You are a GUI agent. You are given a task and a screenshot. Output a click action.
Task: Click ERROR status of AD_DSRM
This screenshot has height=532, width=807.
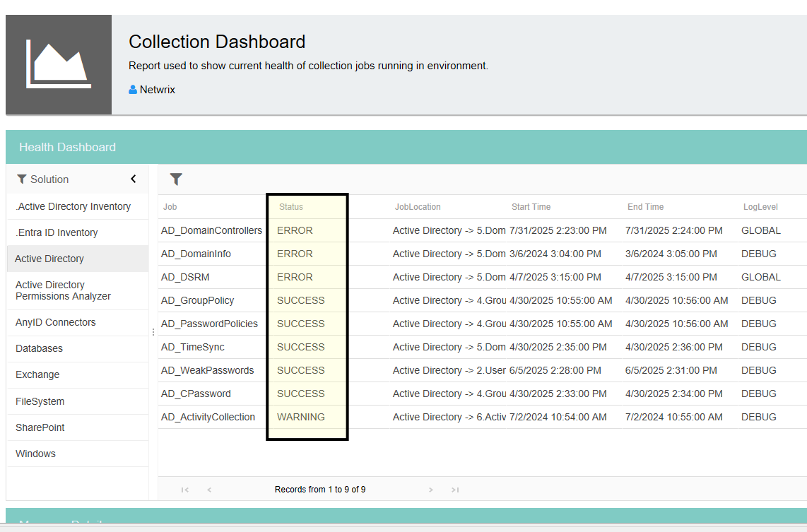[295, 277]
